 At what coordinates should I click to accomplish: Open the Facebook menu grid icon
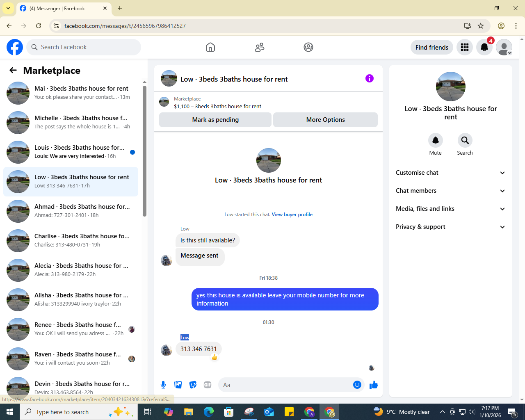tap(465, 47)
